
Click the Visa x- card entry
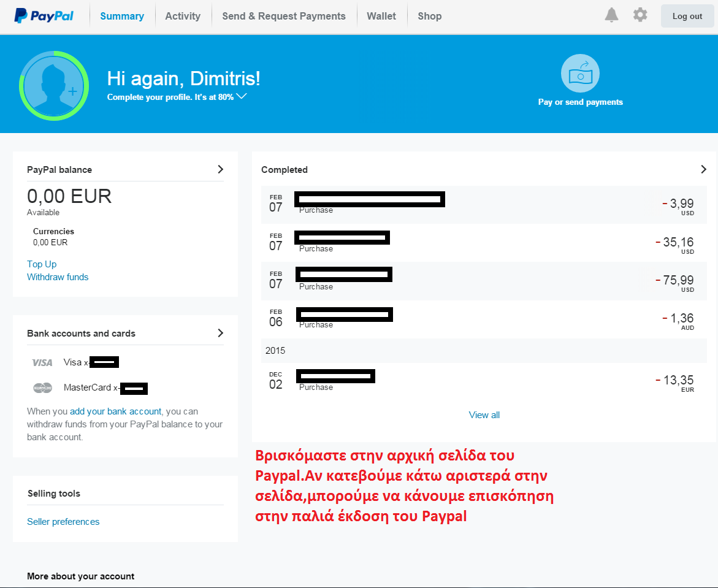pos(75,362)
